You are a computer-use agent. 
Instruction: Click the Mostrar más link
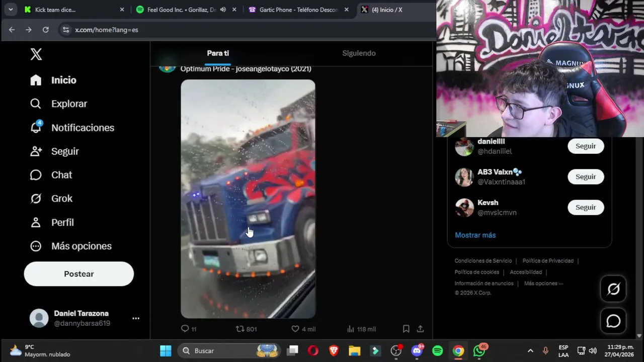(475, 235)
